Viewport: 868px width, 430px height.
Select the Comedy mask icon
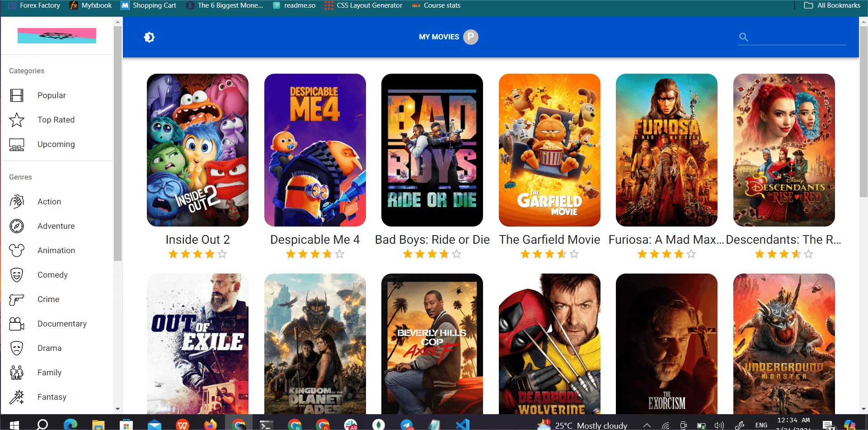pyautogui.click(x=17, y=275)
